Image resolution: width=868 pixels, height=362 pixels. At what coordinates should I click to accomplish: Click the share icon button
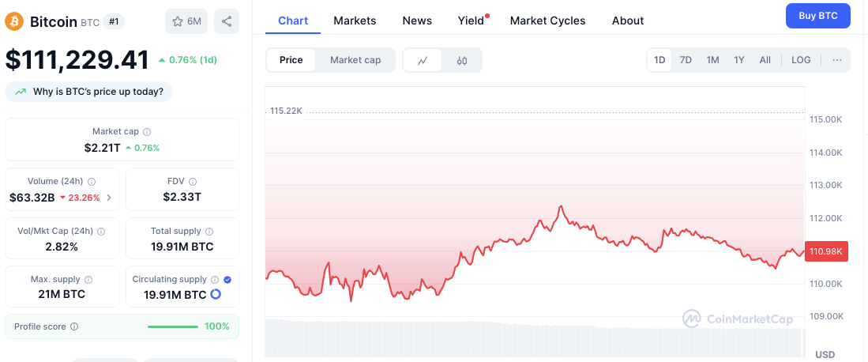tap(227, 21)
